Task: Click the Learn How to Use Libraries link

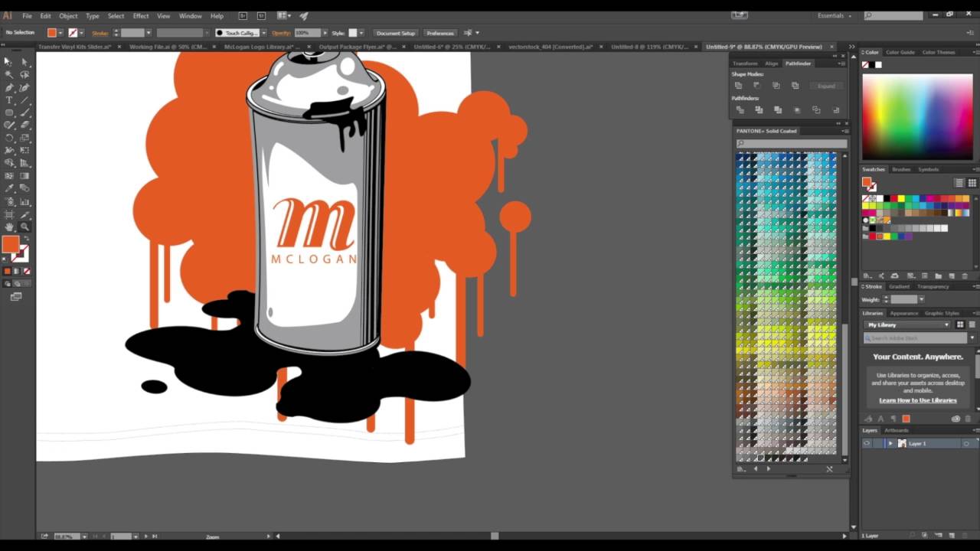Action: (918, 400)
